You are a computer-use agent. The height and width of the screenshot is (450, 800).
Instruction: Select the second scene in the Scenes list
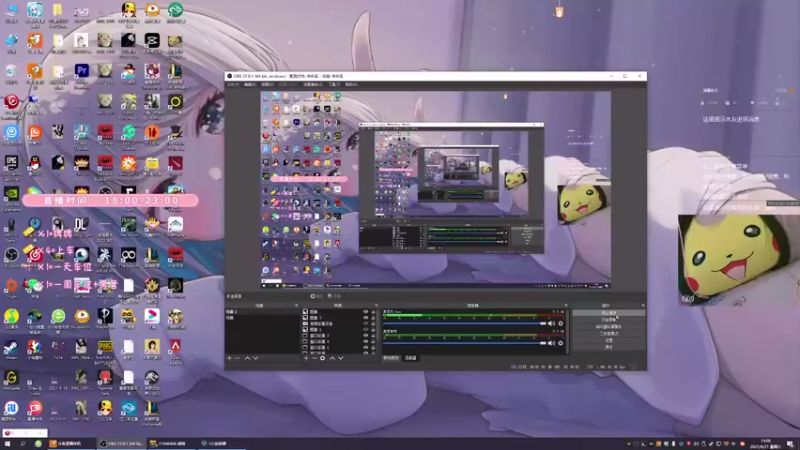coord(262,317)
